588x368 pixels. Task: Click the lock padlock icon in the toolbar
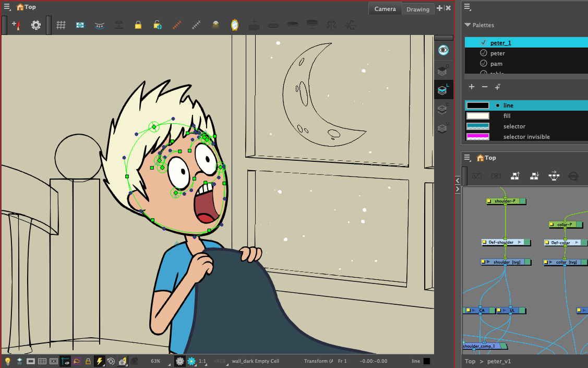click(138, 25)
